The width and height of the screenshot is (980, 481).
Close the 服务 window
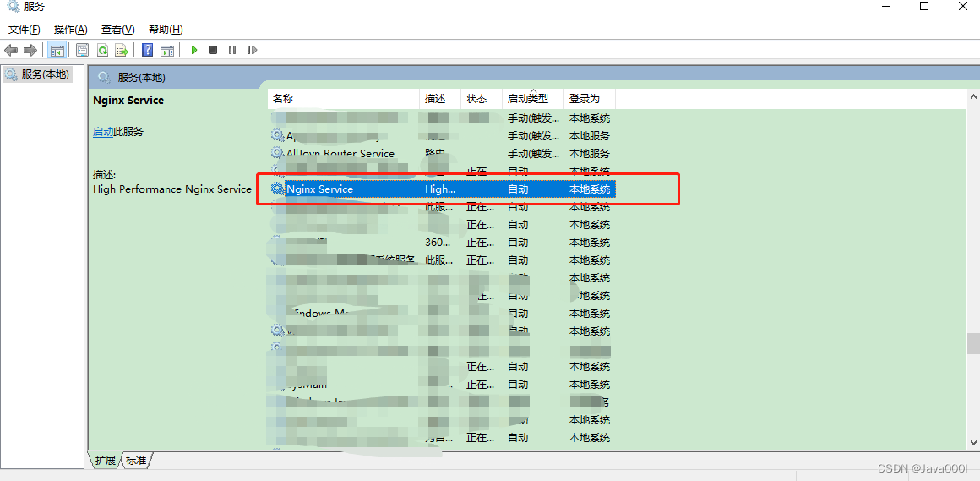coord(962,6)
